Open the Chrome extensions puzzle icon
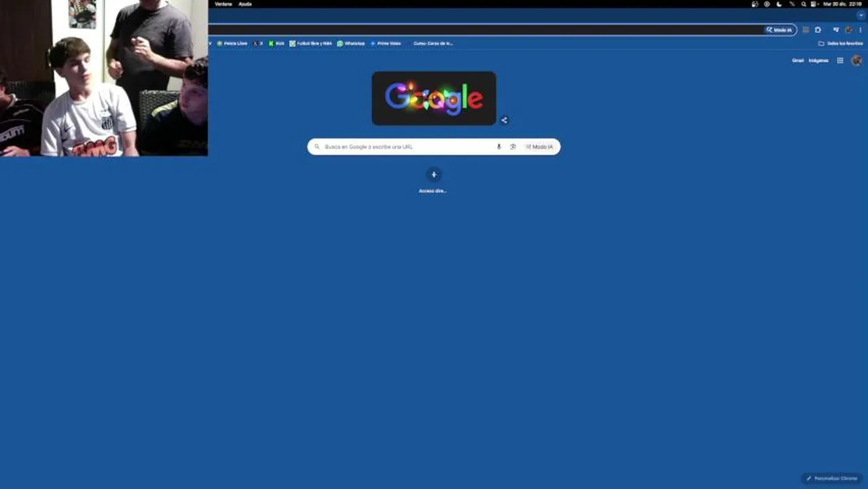The image size is (868, 489). (818, 30)
